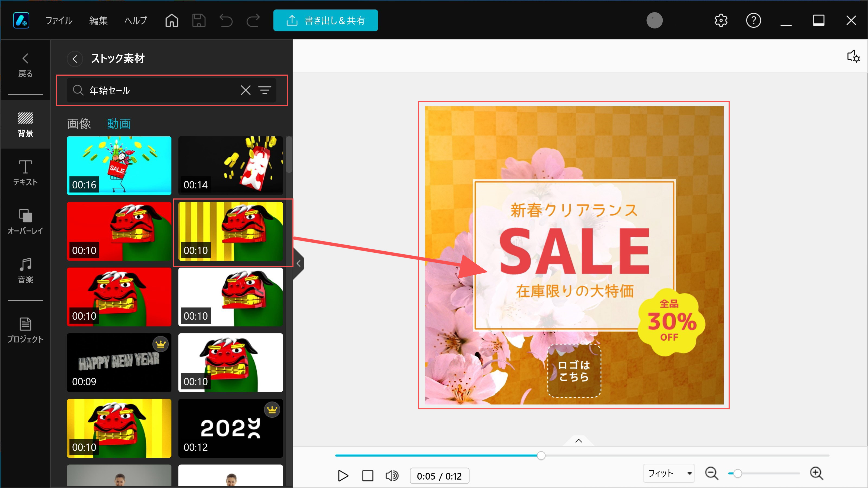868x488 pixels.
Task: Click the crown badge on the 00:12 clip
Action: [x=272, y=410]
